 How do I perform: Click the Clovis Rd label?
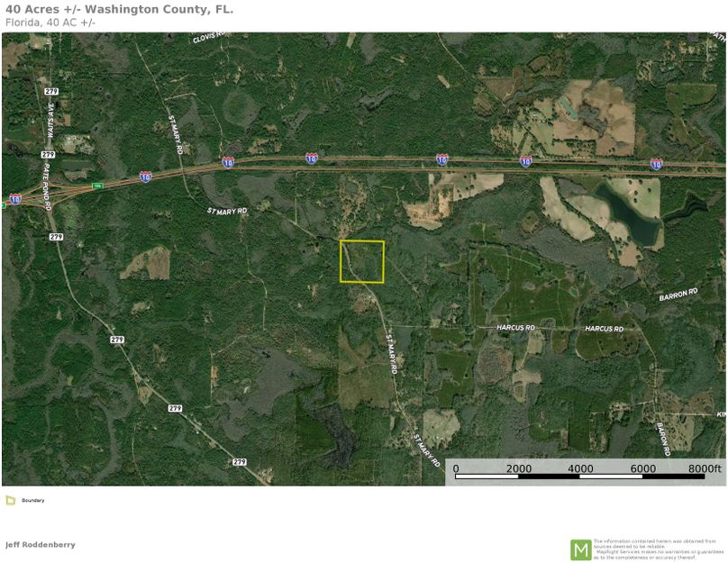point(208,37)
